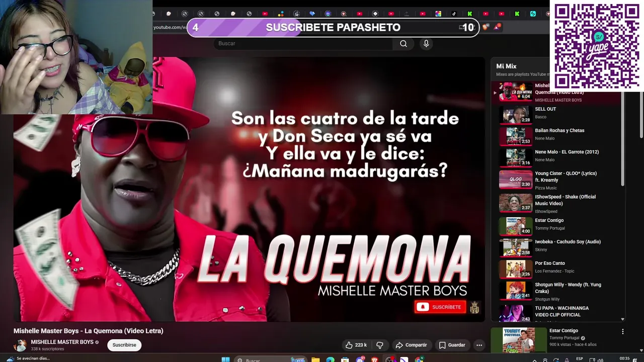Image resolution: width=644 pixels, height=362 pixels.
Task: Open the recommended Estar Contigo large thumbnail
Action: pos(518,340)
